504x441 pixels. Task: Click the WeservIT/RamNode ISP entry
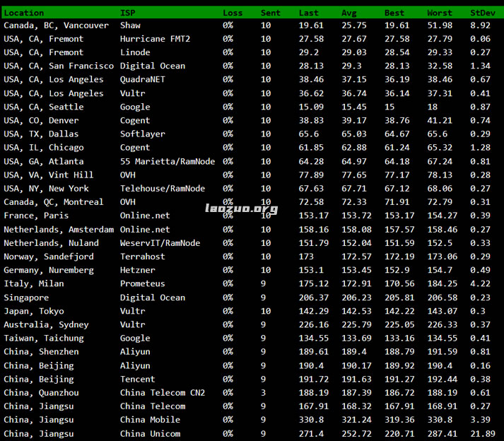coord(160,243)
